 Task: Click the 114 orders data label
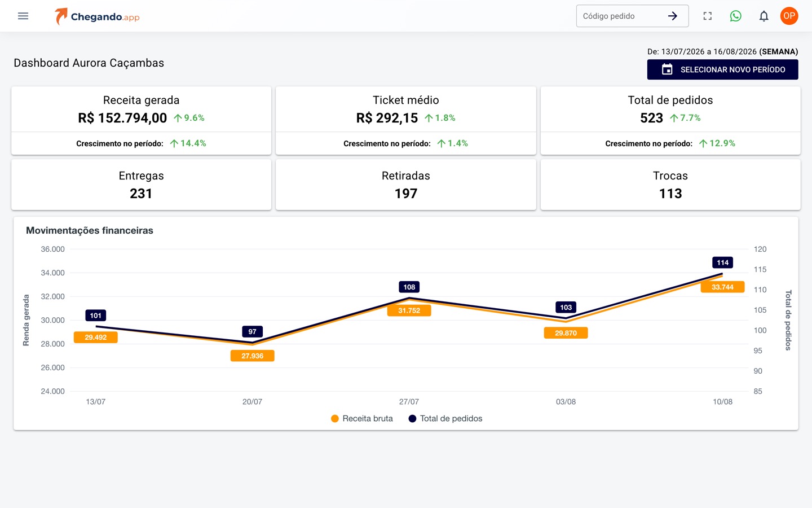[723, 262]
